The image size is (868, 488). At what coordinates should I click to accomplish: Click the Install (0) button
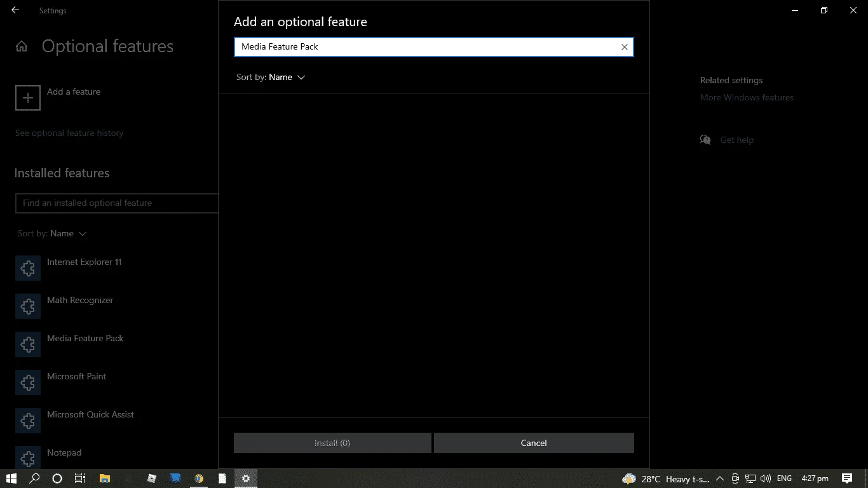click(332, 443)
